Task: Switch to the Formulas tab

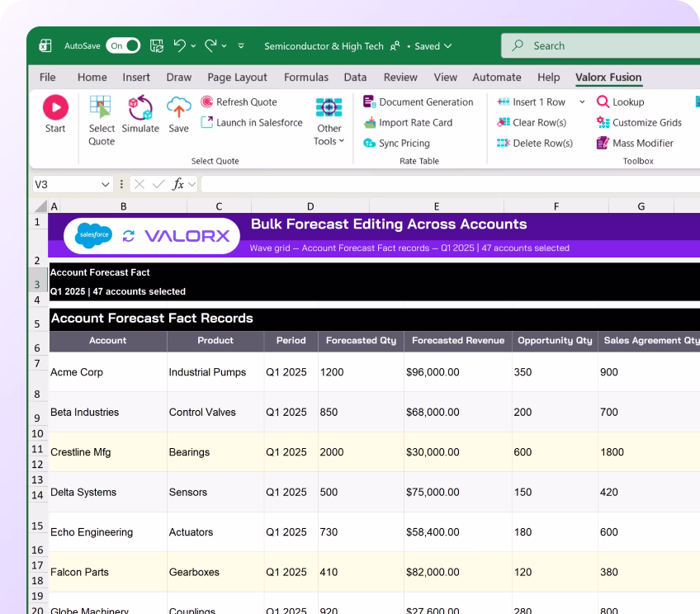Action: [306, 78]
